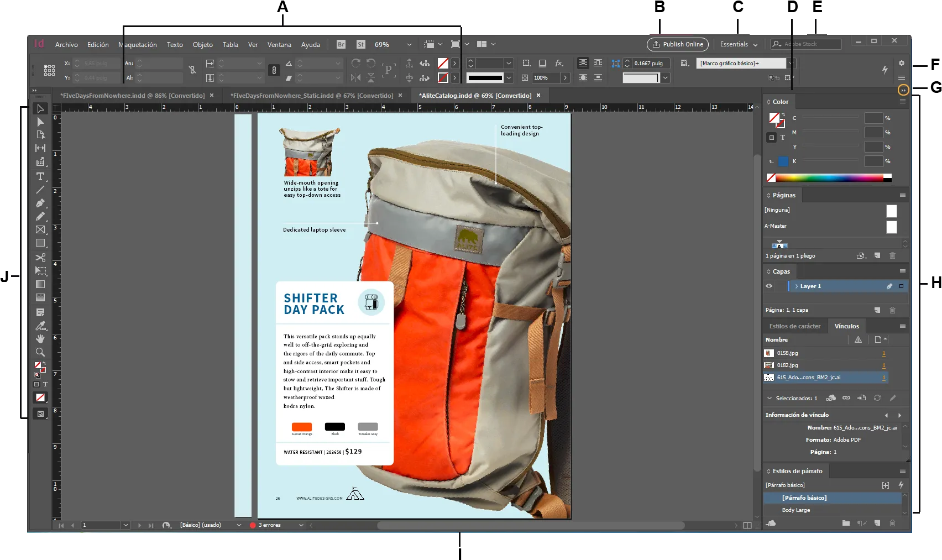
Task: Choose the Zoom tool magnifier
Action: click(40, 352)
